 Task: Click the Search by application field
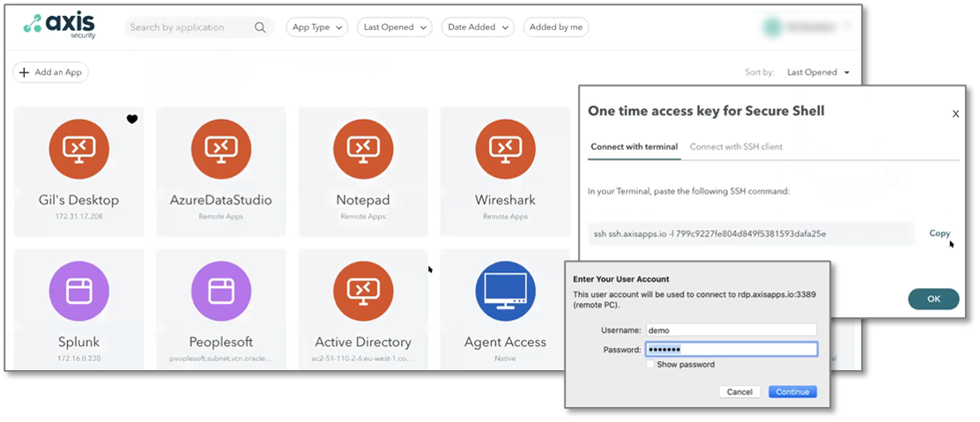click(189, 27)
